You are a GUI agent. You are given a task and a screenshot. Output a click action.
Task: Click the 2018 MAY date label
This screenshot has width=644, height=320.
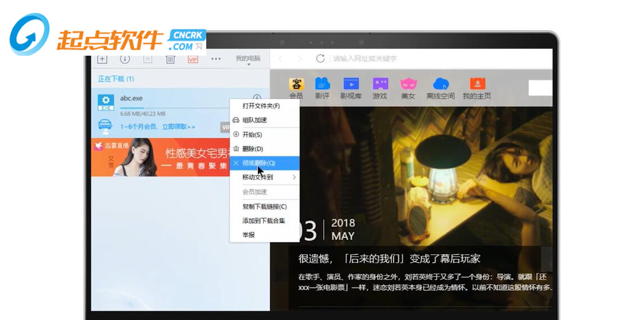pos(343,229)
